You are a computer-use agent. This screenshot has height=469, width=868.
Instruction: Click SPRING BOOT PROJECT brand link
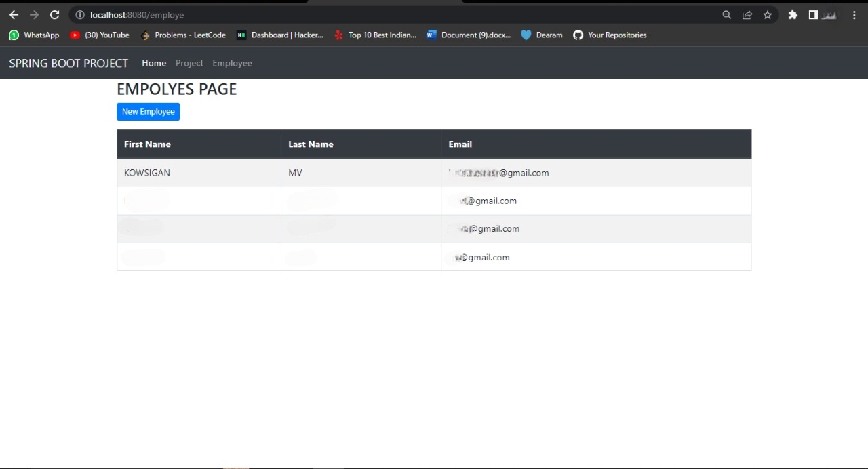pos(68,63)
